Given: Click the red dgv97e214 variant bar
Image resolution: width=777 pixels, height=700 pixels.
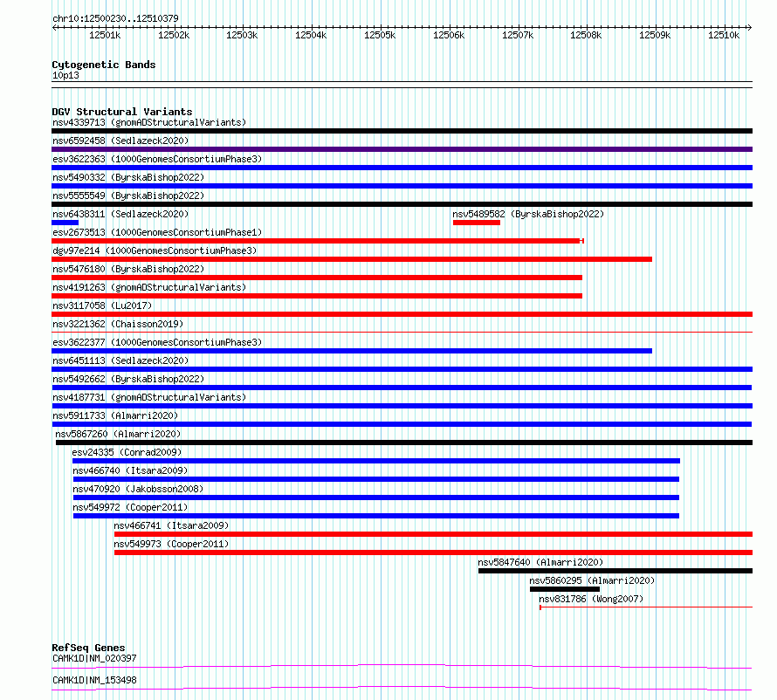Looking at the screenshot, I should (x=352, y=259).
